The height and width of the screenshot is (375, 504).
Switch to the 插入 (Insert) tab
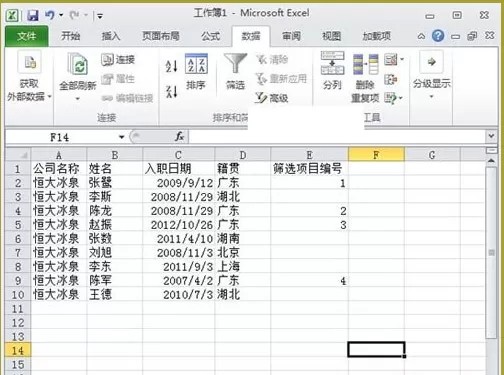tap(111, 36)
